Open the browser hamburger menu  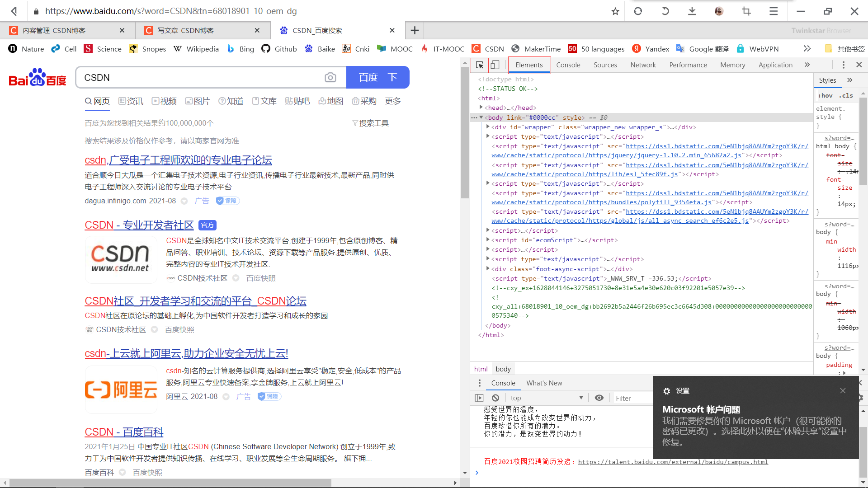point(774,11)
